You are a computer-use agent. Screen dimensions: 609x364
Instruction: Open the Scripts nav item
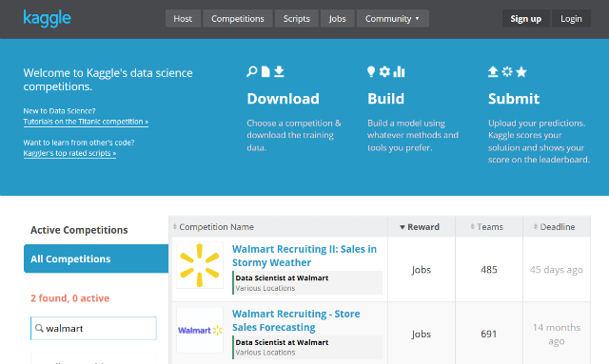[x=297, y=19]
